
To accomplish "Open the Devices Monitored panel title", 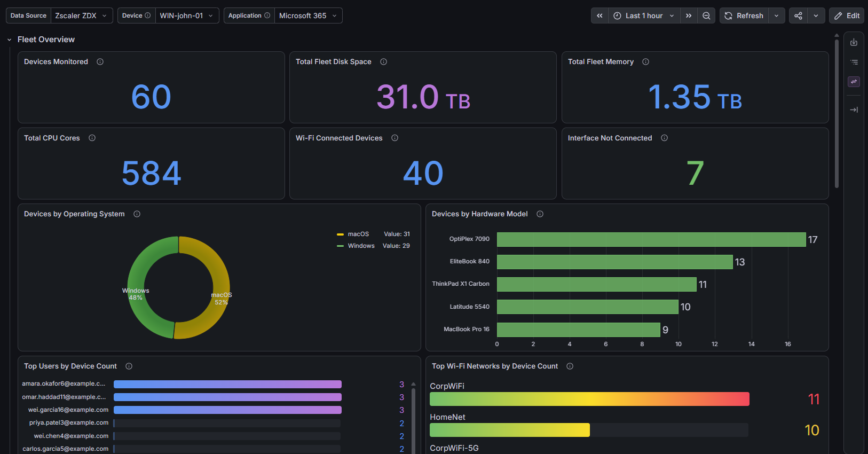I will (56, 62).
